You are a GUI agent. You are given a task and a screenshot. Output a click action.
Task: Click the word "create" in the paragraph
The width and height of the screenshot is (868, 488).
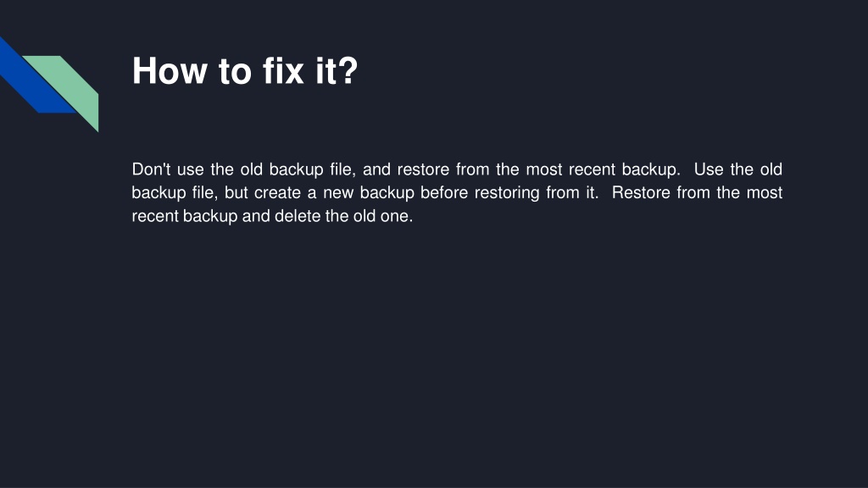(x=277, y=192)
